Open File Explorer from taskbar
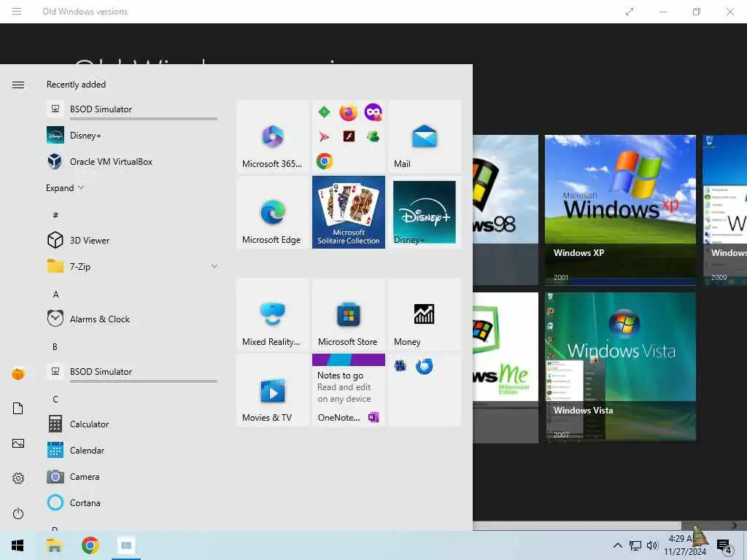The height and width of the screenshot is (560, 747). 54,545
